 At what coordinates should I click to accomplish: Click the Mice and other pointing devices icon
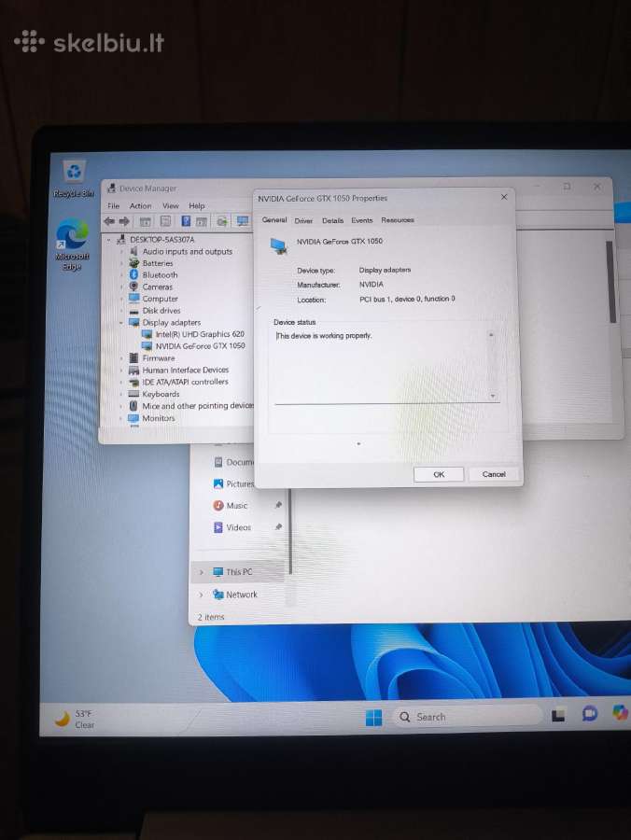[x=133, y=406]
